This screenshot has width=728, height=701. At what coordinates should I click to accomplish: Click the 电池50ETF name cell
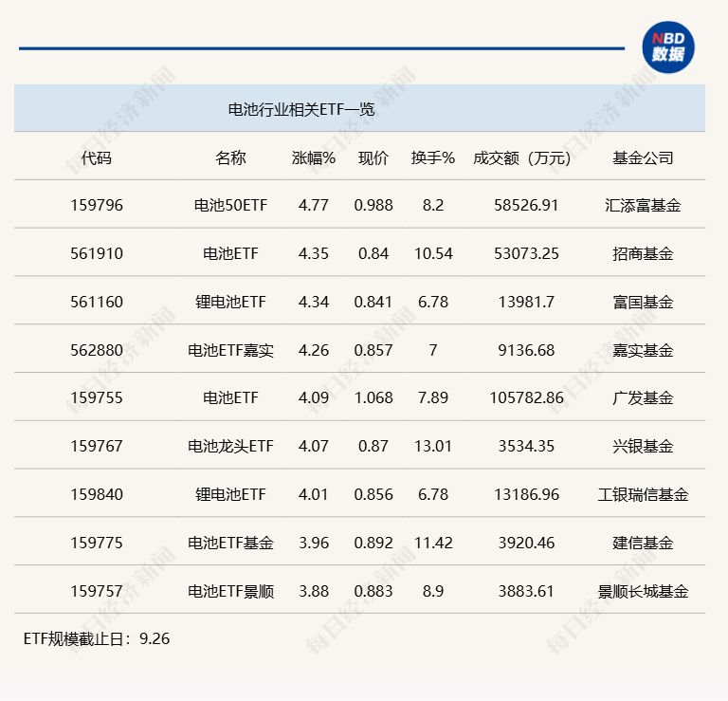230,205
